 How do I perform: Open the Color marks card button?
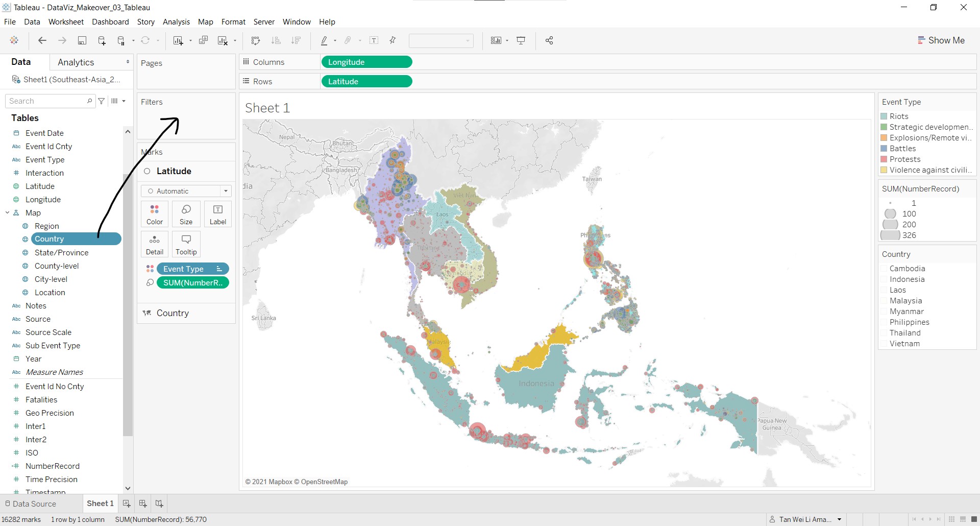155,214
